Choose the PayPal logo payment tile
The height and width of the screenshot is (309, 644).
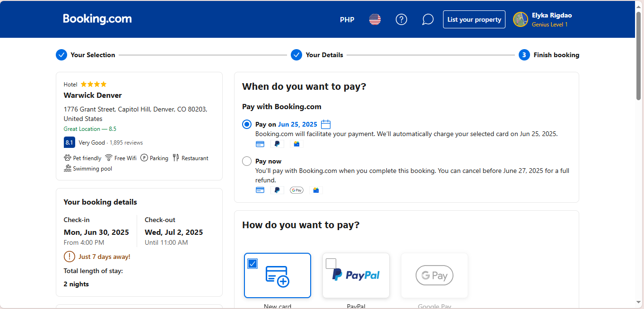coord(356,275)
